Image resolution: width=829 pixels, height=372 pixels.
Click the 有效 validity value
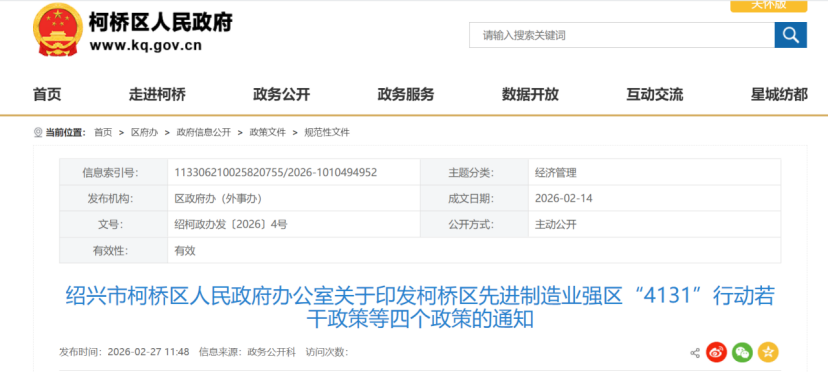185,250
